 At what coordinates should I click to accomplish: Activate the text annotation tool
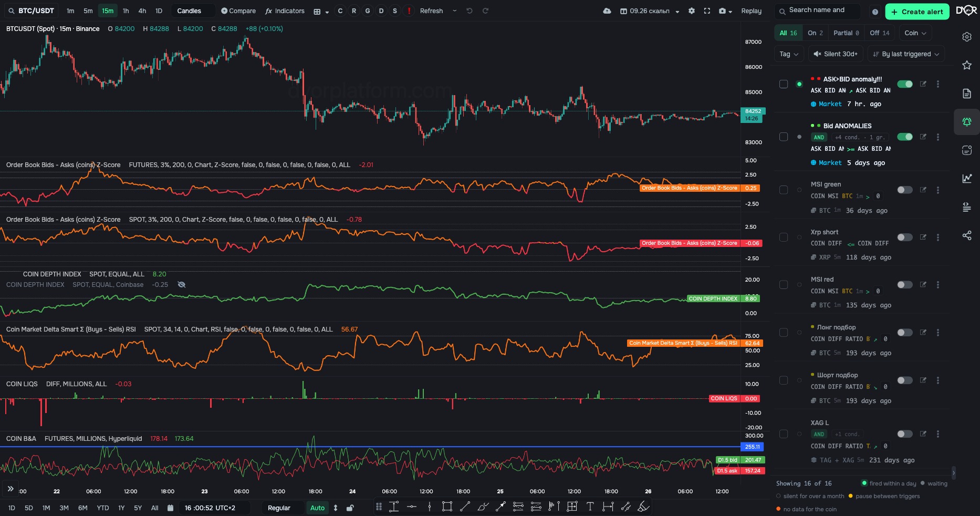coord(590,507)
